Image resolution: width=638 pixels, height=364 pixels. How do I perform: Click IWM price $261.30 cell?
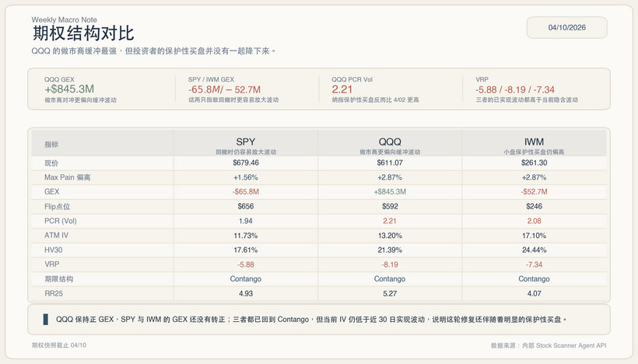pyautogui.click(x=534, y=163)
